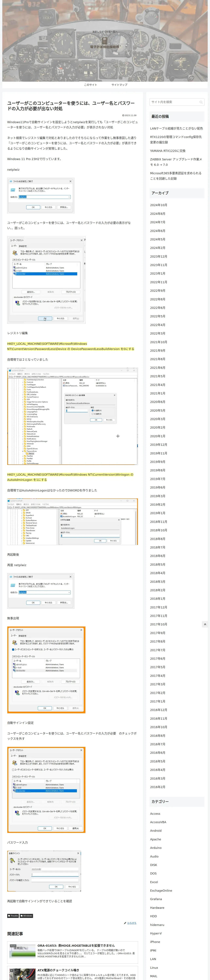Open the Grafana category
The width and height of the screenshot is (210, 980).
pos(156,899)
